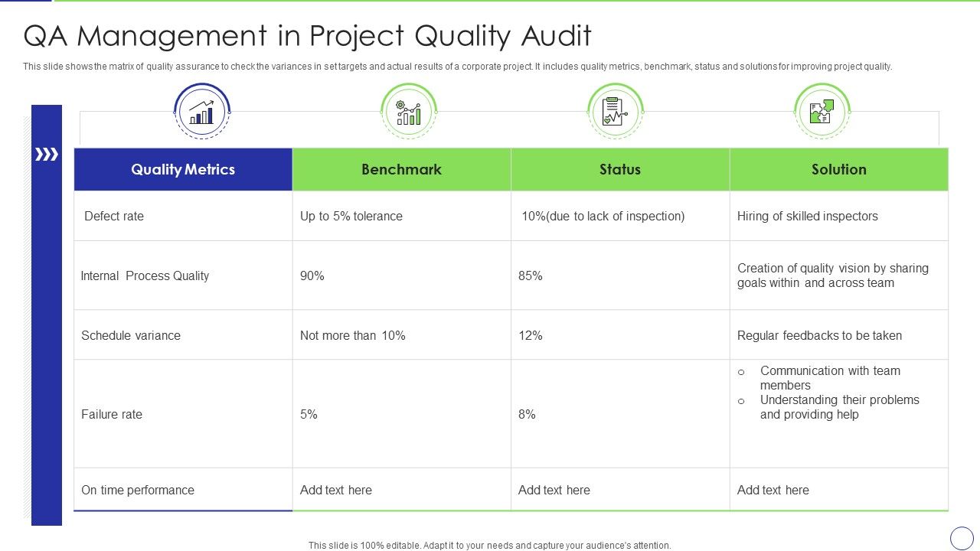This screenshot has width=980, height=551.
Task: Select the green Benchmark header cell
Action: click(x=402, y=169)
